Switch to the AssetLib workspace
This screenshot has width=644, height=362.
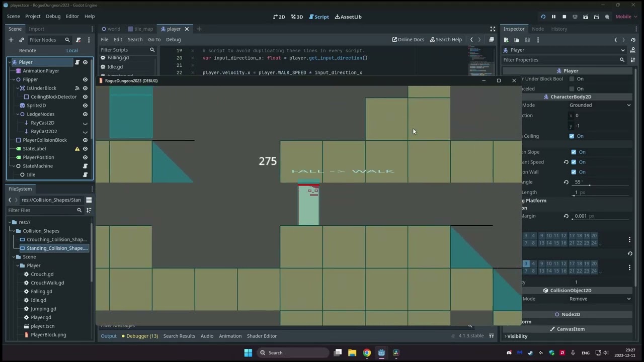point(348,17)
